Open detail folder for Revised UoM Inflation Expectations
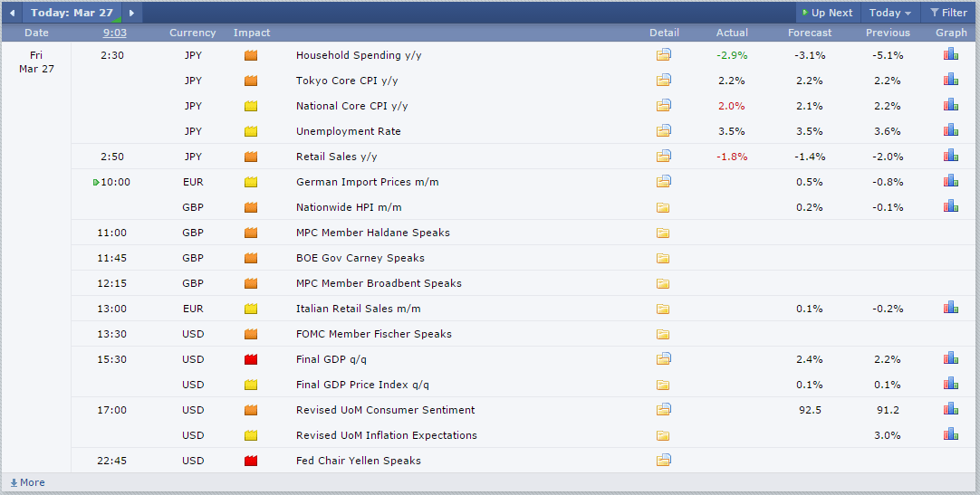980x495 pixels. [663, 435]
